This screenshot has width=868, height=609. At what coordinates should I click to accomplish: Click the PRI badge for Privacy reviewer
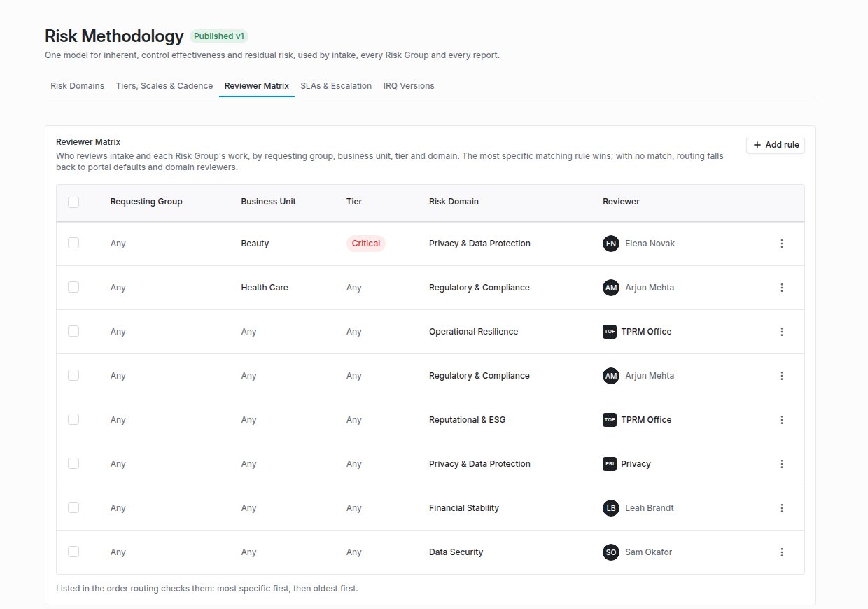pyautogui.click(x=610, y=464)
